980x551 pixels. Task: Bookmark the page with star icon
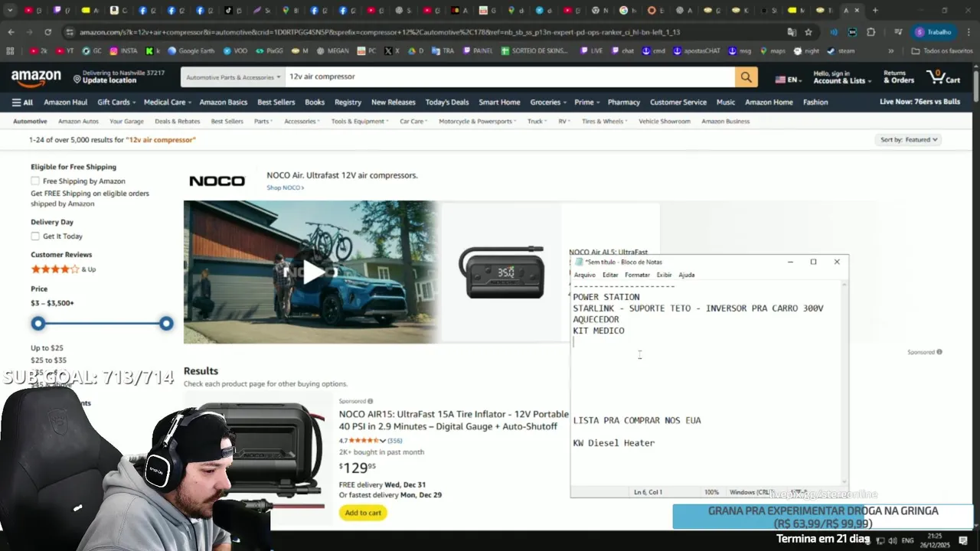tap(808, 32)
